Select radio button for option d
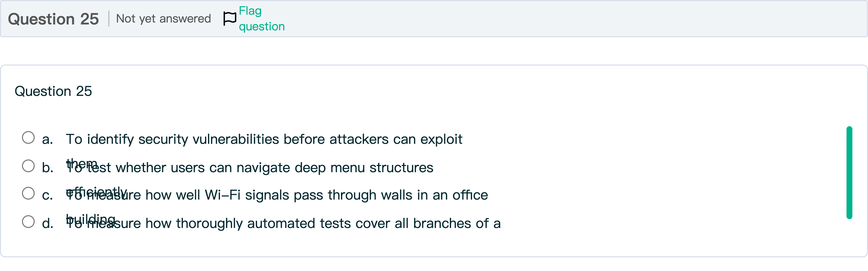The image size is (868, 271). (x=28, y=222)
